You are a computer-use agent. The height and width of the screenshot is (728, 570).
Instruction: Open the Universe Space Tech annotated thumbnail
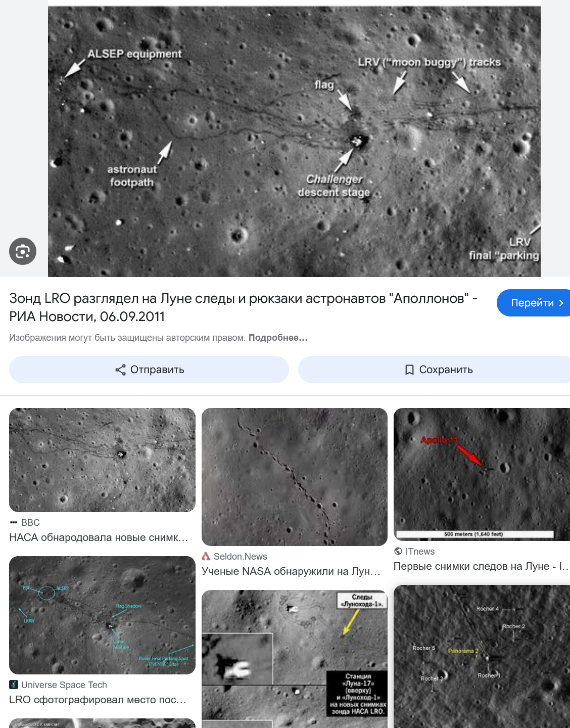(102, 615)
